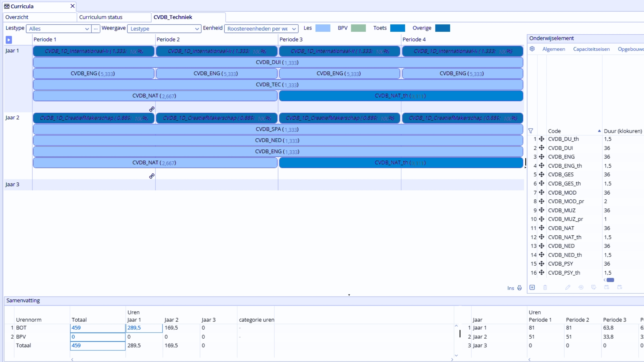644x362 pixels.
Task: Select the CVDB_Techniek tab
Action: point(188,17)
